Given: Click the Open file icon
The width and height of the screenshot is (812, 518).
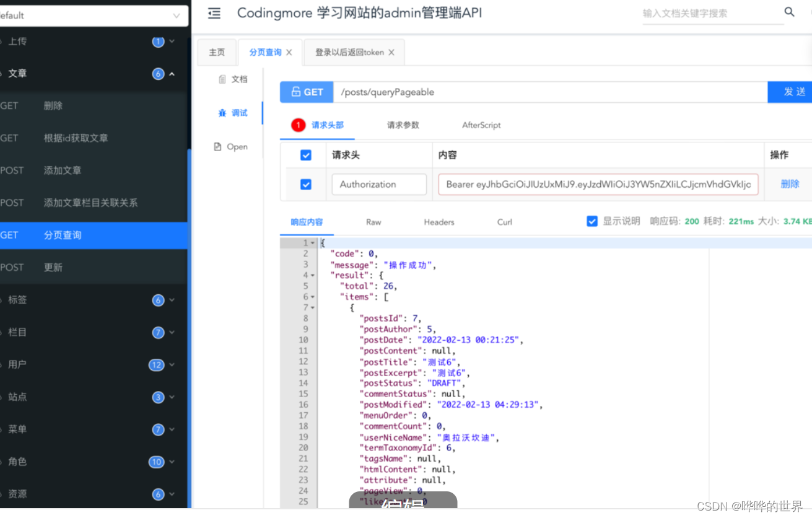Looking at the screenshot, I should pos(217,147).
